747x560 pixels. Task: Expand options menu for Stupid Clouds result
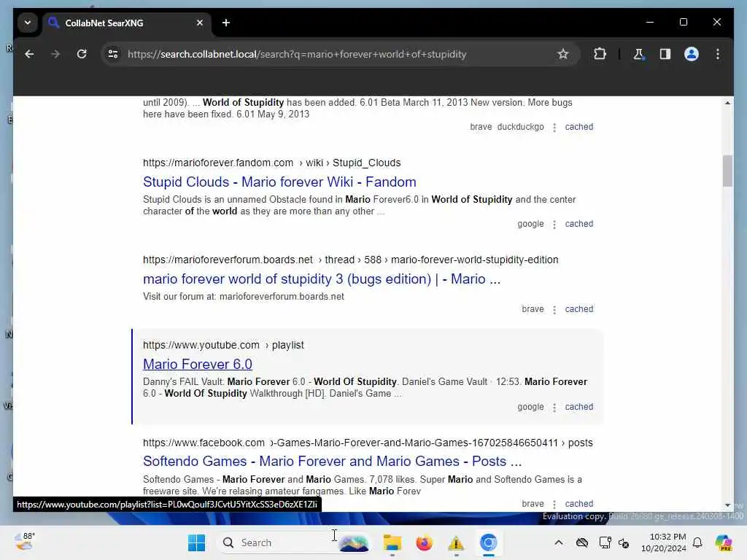point(554,225)
